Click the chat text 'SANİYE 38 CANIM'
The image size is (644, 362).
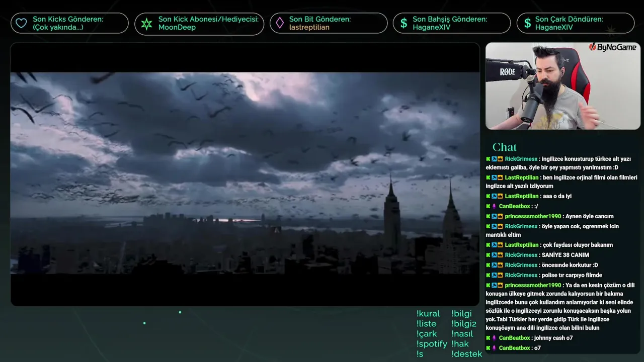click(566, 255)
